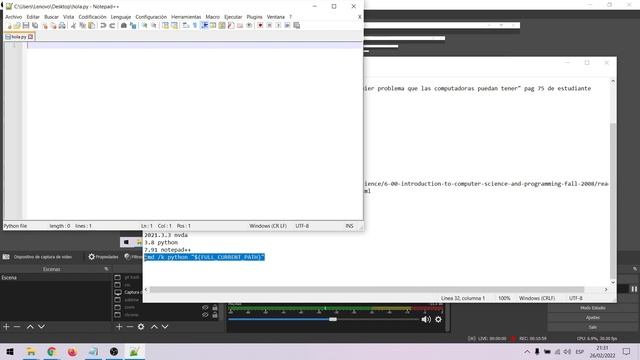Open the Buscar menu
The width and height of the screenshot is (640, 360).
click(51, 17)
